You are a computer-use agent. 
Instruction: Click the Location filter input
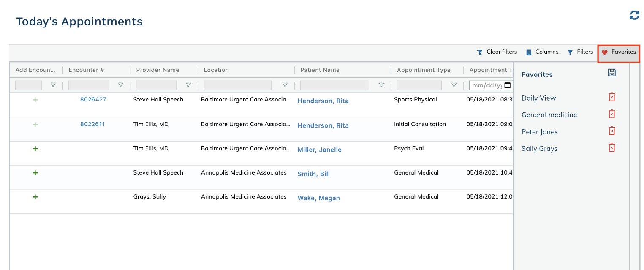tap(237, 85)
